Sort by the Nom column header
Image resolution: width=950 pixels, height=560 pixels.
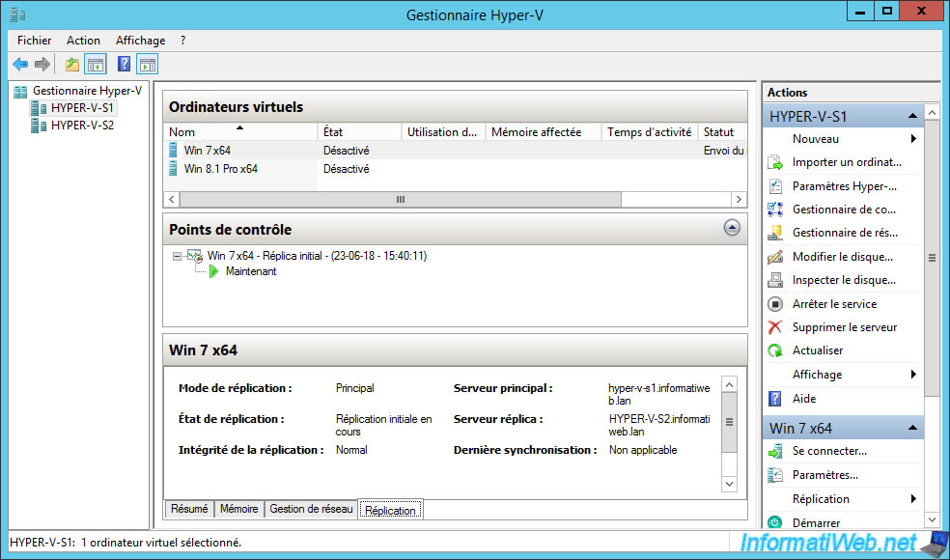[240, 132]
